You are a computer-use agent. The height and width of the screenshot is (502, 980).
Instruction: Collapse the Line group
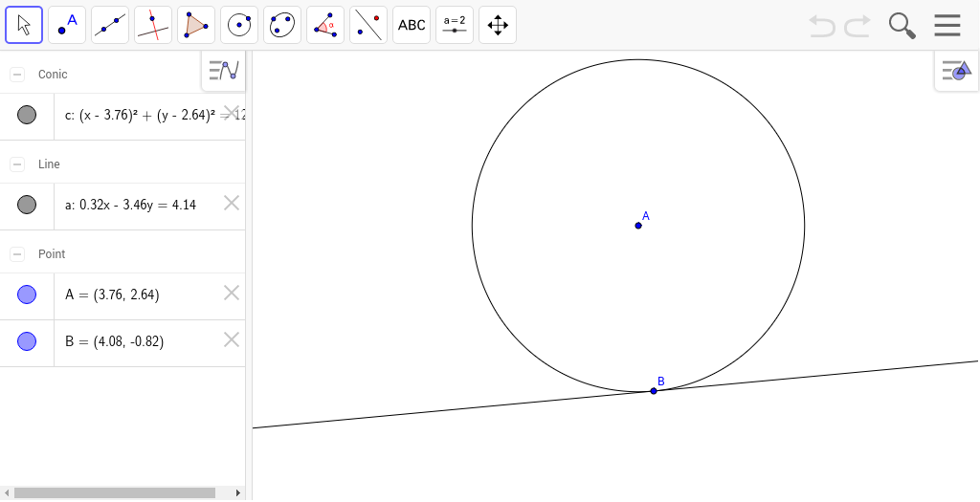click(x=17, y=164)
